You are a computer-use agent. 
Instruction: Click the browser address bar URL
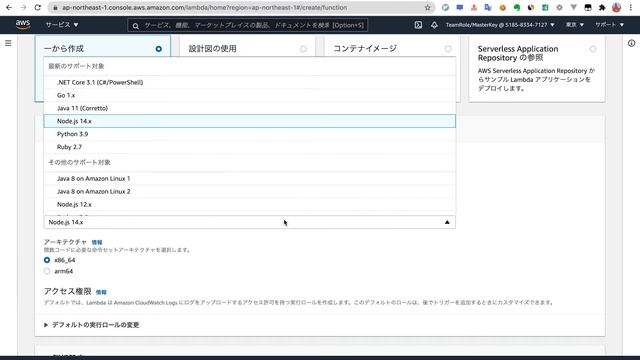click(204, 7)
